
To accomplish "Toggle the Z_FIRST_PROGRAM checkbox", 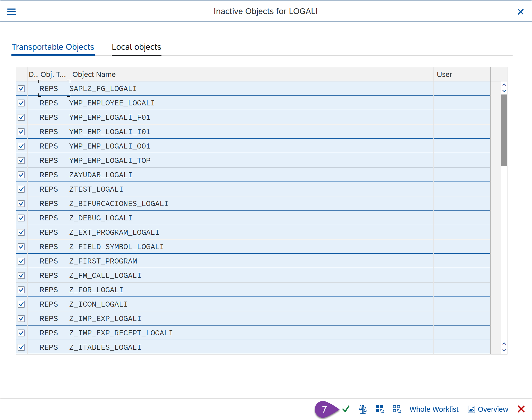I will coord(21,261).
